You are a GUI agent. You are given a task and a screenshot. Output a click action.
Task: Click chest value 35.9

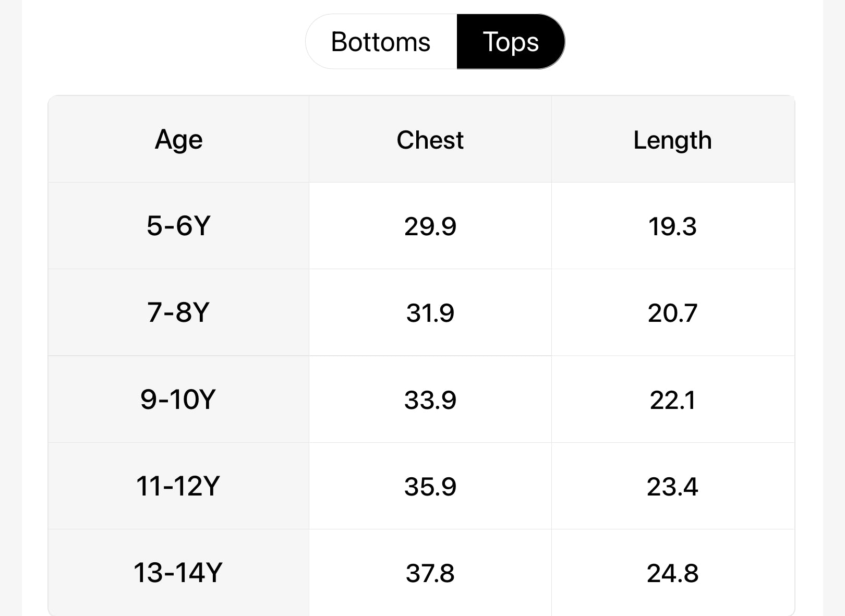pyautogui.click(x=430, y=487)
